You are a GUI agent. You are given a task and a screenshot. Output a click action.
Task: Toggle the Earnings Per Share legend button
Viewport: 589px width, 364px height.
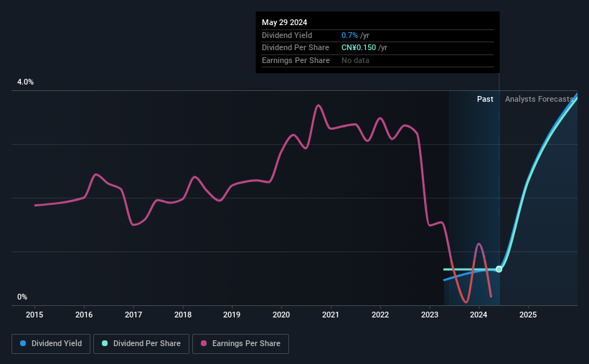(240, 344)
